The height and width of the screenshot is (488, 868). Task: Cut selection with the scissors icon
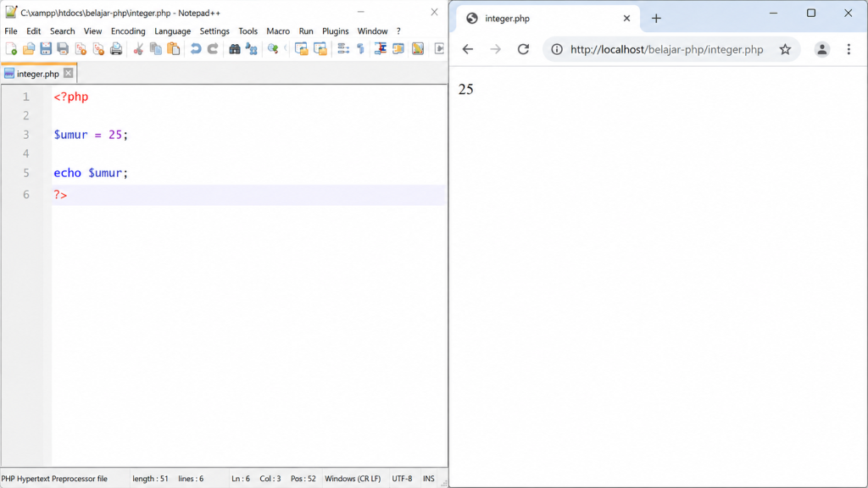pyautogui.click(x=138, y=49)
